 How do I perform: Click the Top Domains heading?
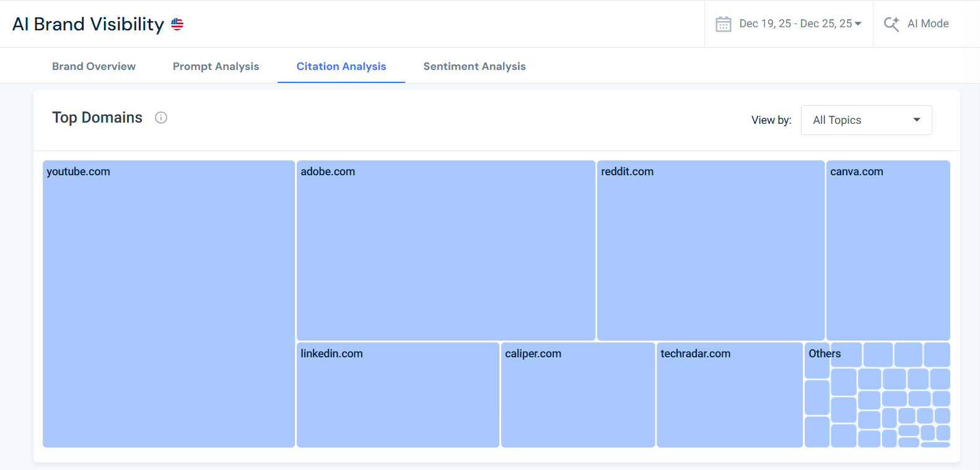(x=97, y=118)
